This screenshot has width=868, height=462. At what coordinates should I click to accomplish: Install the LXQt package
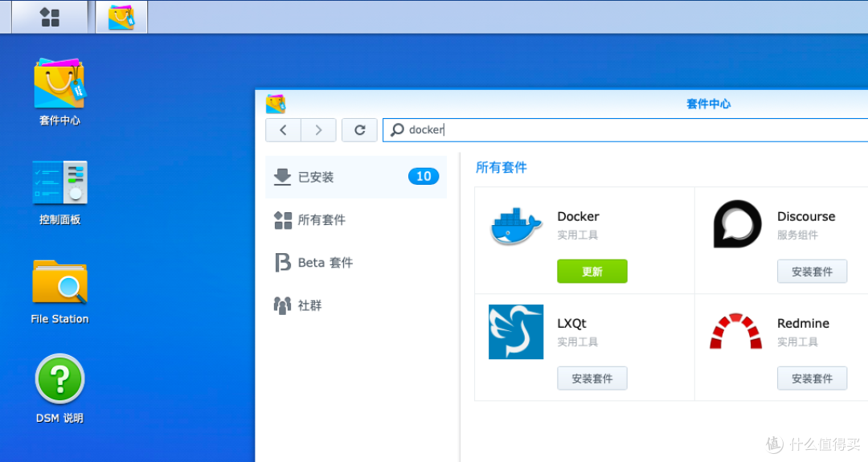pos(592,378)
